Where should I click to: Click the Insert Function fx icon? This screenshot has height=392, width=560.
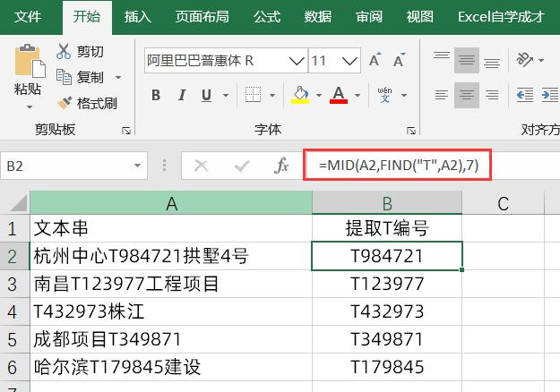[281, 166]
